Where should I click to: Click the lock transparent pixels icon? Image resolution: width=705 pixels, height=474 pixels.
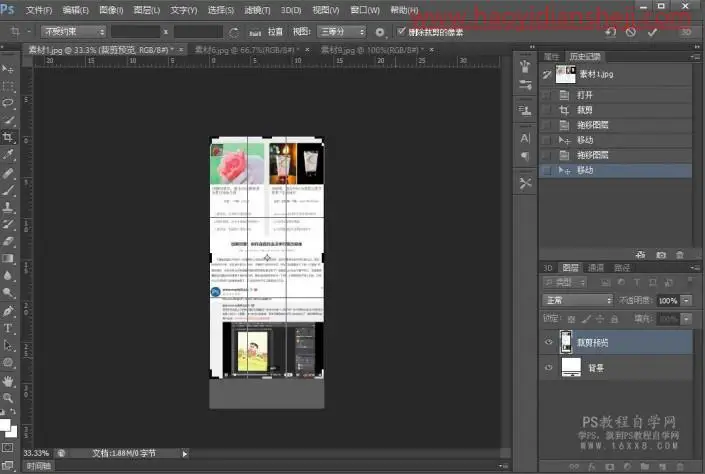pos(571,319)
